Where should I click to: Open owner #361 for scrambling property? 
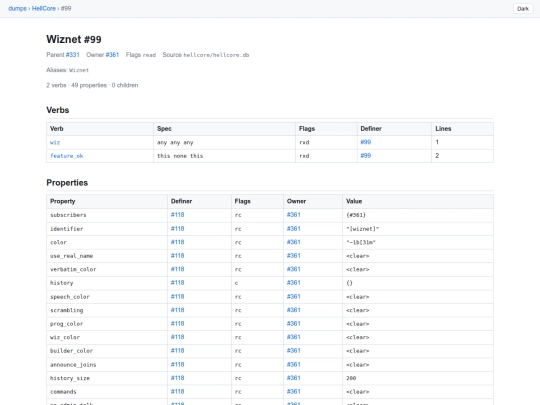click(x=293, y=310)
